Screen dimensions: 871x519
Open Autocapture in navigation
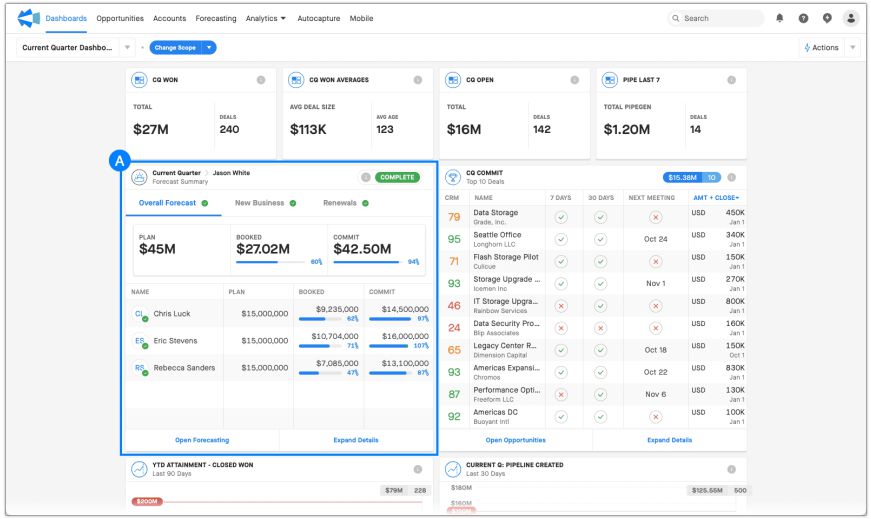click(x=319, y=18)
